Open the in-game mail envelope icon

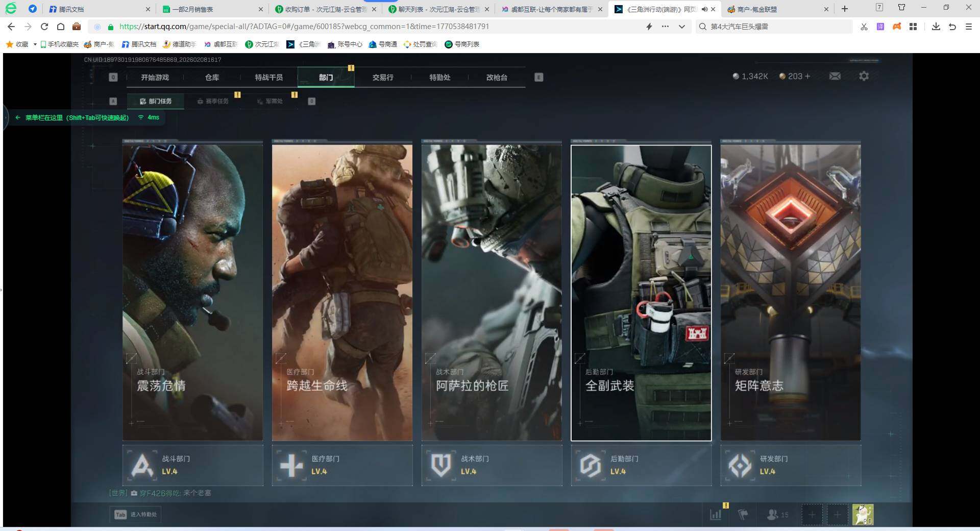pos(835,76)
